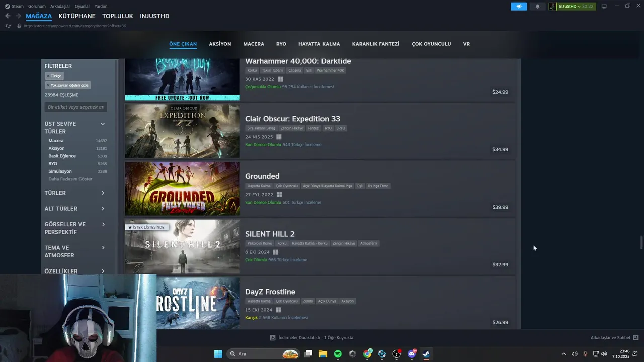Screen dimensions: 644x362
Task: Click the microphone tray icon
Action: click(585, 354)
